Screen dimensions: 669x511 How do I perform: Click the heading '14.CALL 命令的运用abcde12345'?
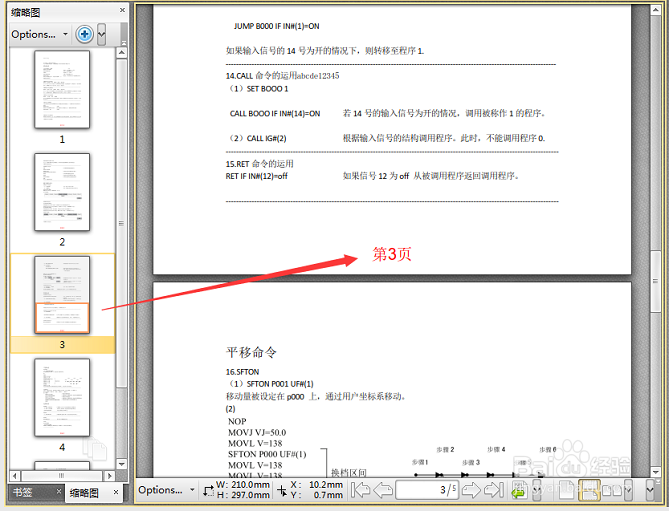pos(282,75)
